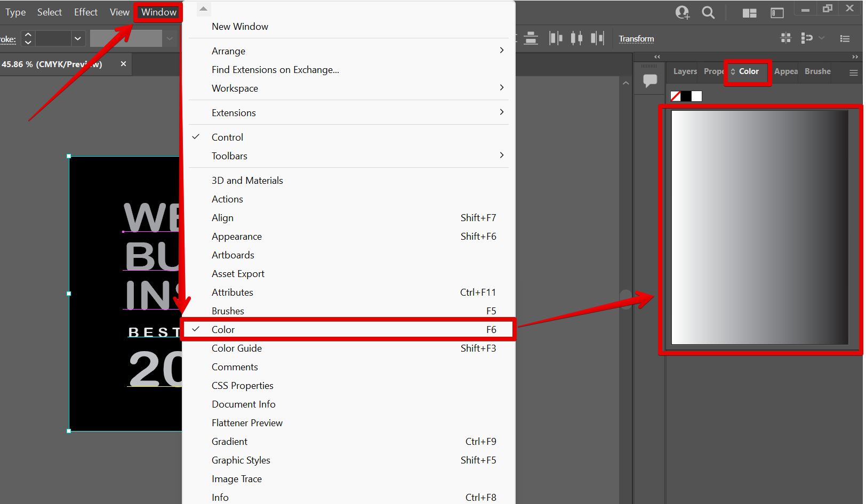Viewport: 866px width, 504px height.
Task: Click the arrange documents icon in the title bar
Action: click(750, 12)
